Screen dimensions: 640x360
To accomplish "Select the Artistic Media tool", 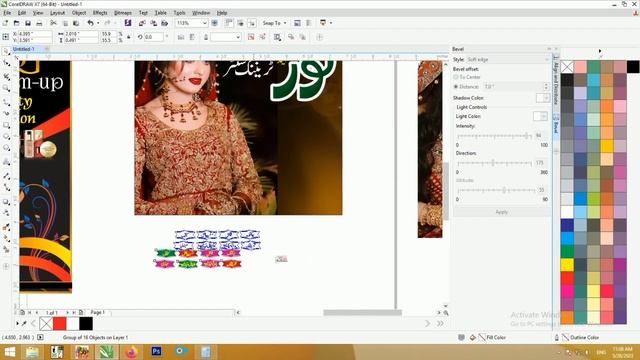I will coord(6,113).
